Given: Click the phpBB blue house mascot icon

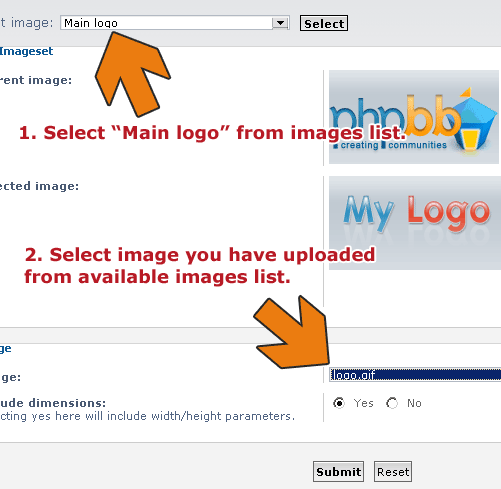Looking at the screenshot, I should 475,121.
